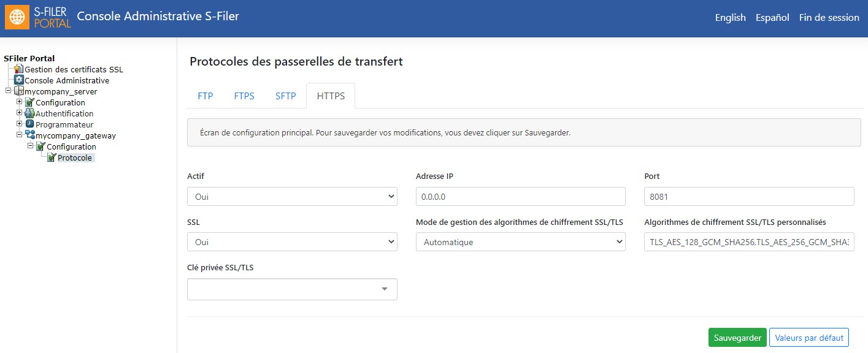Open the Clé privée SSL/TLS combo box
This screenshot has height=353, width=868.
tap(292, 289)
